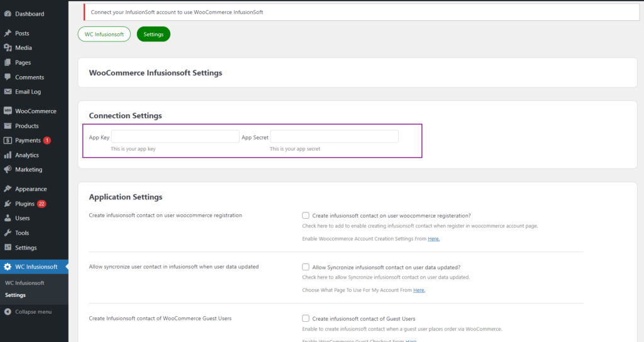Click the Dashboard gauge icon

coord(8,14)
